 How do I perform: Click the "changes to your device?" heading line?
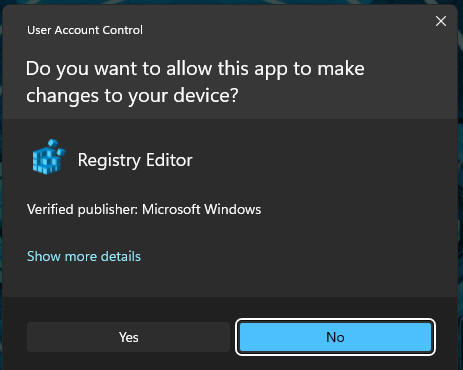click(132, 96)
